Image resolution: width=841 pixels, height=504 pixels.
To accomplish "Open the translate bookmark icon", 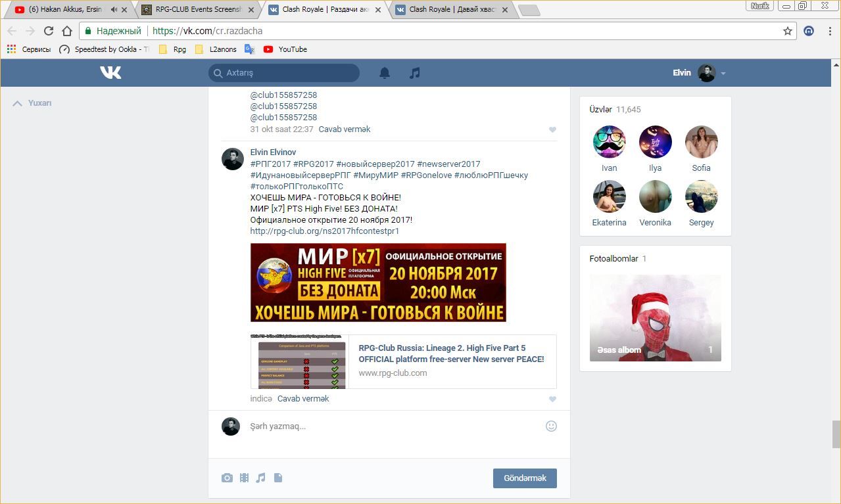I will (249, 49).
